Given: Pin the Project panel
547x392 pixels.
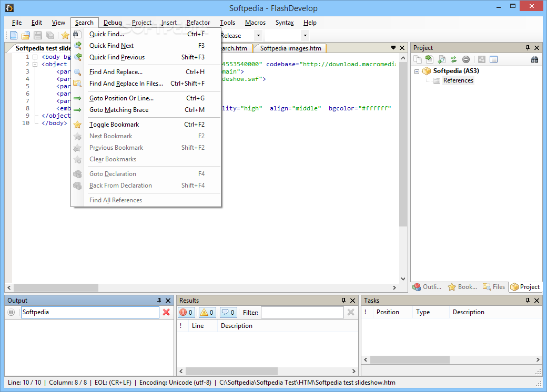Looking at the screenshot, I should pyautogui.click(x=528, y=48).
